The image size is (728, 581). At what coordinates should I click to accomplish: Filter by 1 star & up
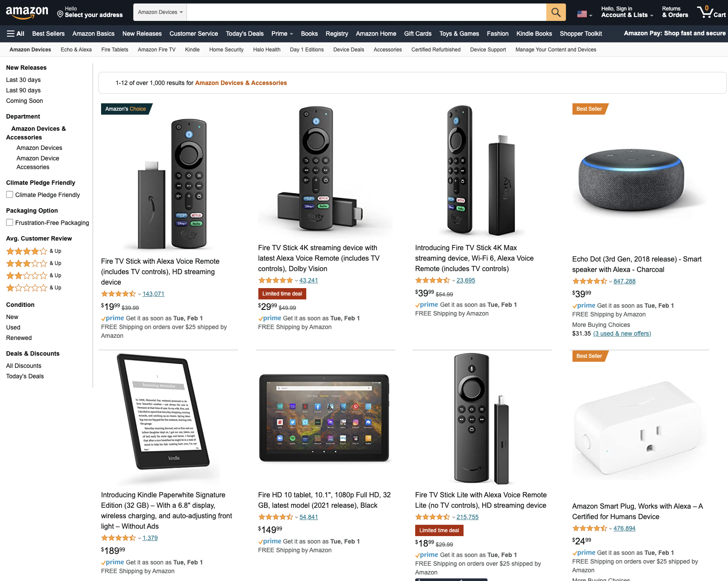point(34,288)
